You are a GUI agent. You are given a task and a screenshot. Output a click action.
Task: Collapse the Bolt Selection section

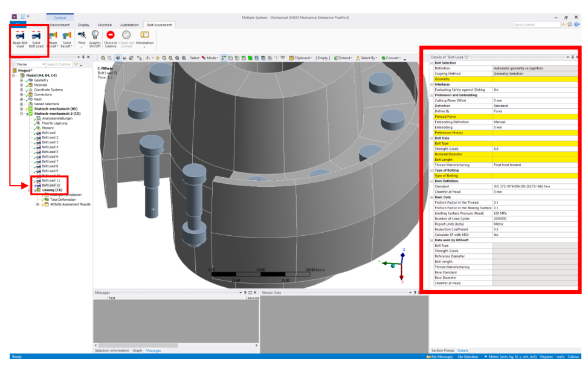tap(431, 63)
